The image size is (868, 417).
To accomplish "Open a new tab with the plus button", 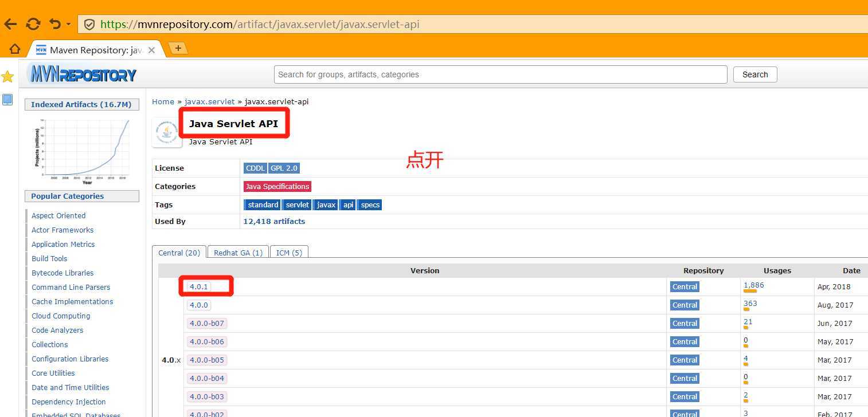I will pyautogui.click(x=178, y=48).
